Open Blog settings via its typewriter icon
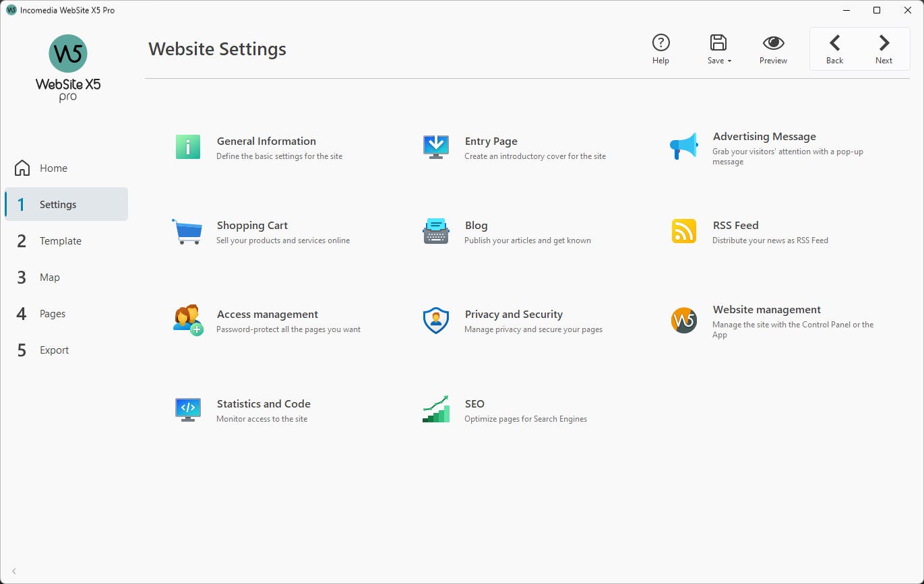This screenshot has width=924, height=584. point(435,230)
